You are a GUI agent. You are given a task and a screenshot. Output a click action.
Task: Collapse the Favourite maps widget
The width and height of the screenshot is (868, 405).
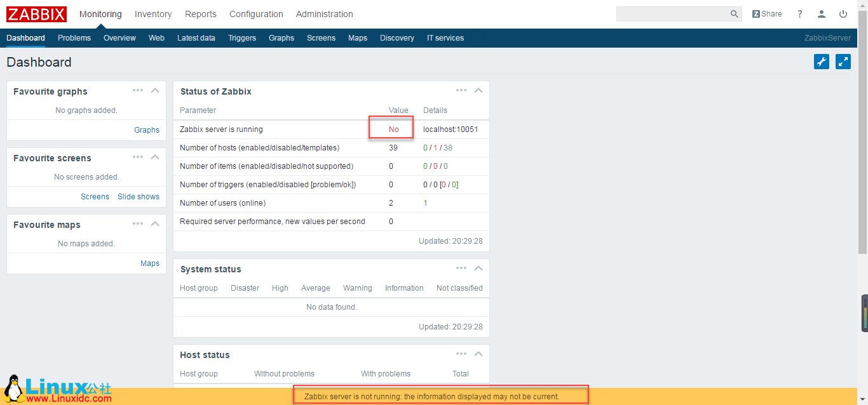tap(154, 223)
